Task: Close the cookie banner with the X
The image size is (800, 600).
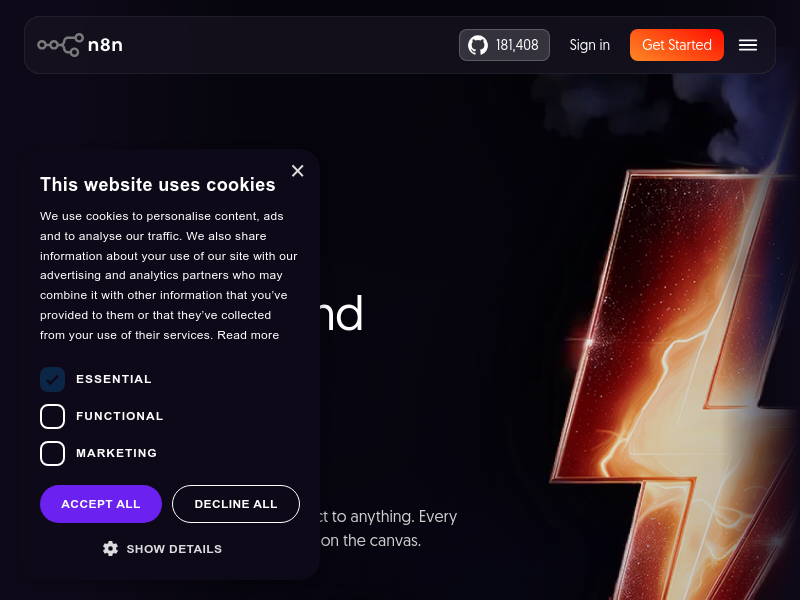Action: click(297, 171)
